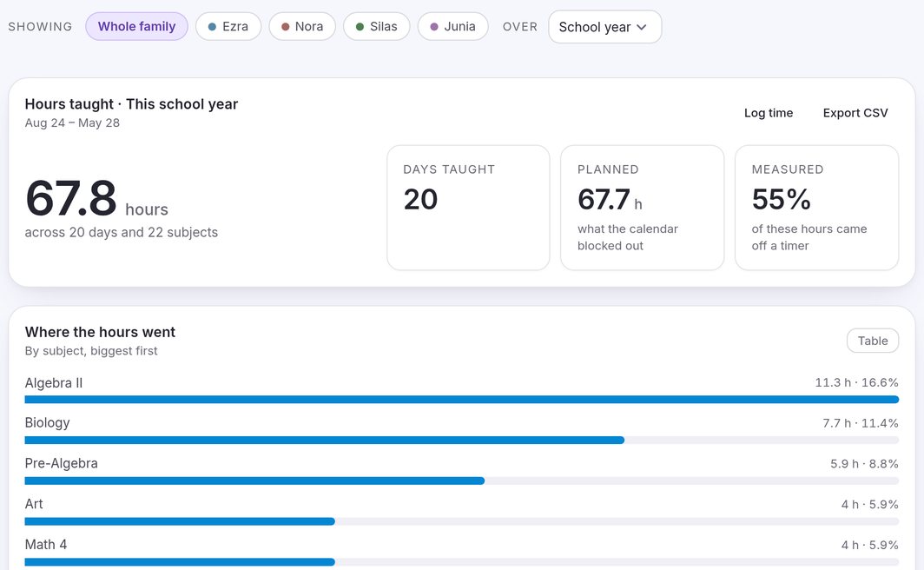Click the Biology hours bar
This screenshot has width=924, height=570.
coord(461,441)
